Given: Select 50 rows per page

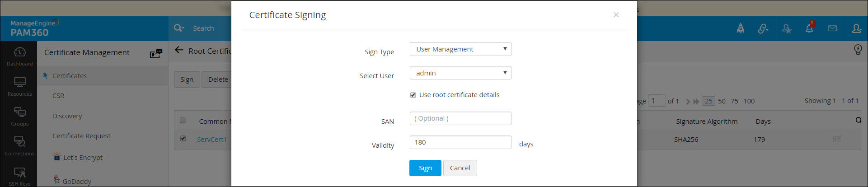Looking at the screenshot, I should [722, 101].
